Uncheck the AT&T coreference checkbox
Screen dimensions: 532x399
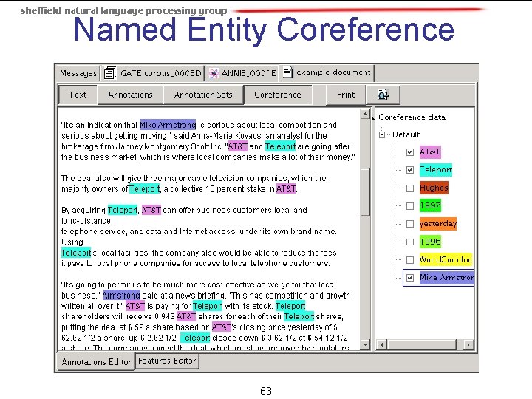(410, 152)
